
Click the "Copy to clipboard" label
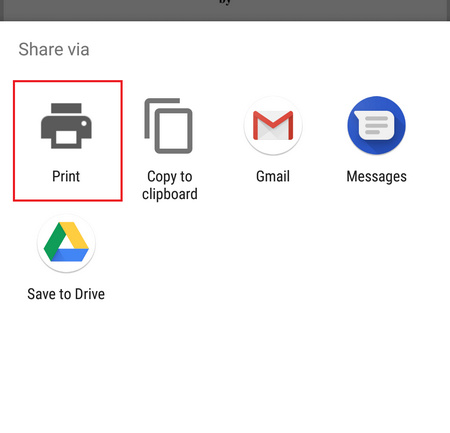point(170,185)
